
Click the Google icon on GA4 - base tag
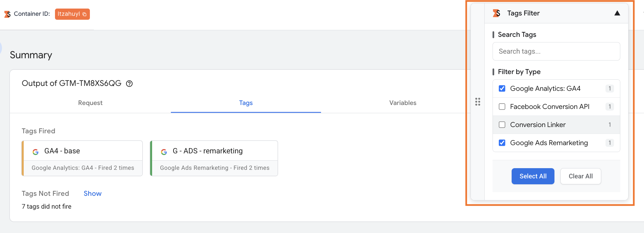coord(36,152)
